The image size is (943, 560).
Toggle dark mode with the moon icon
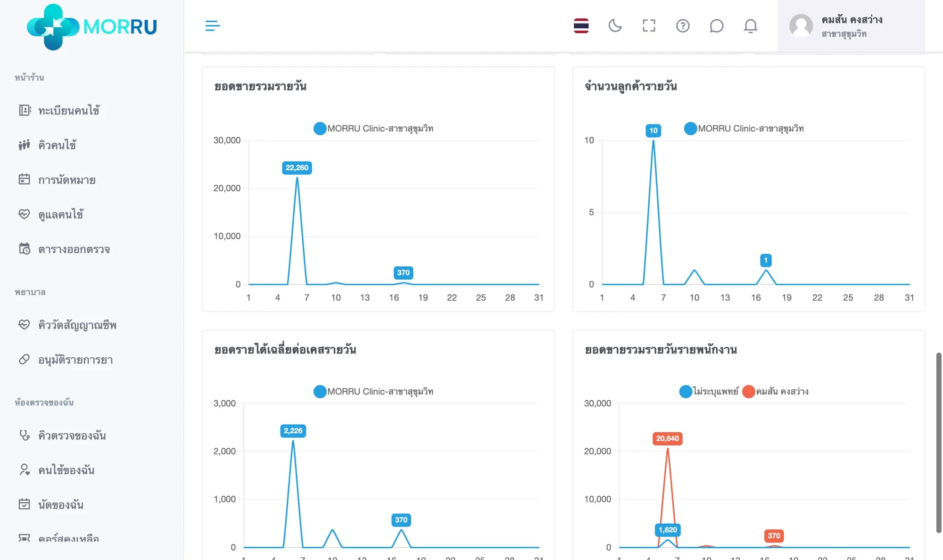pyautogui.click(x=615, y=26)
